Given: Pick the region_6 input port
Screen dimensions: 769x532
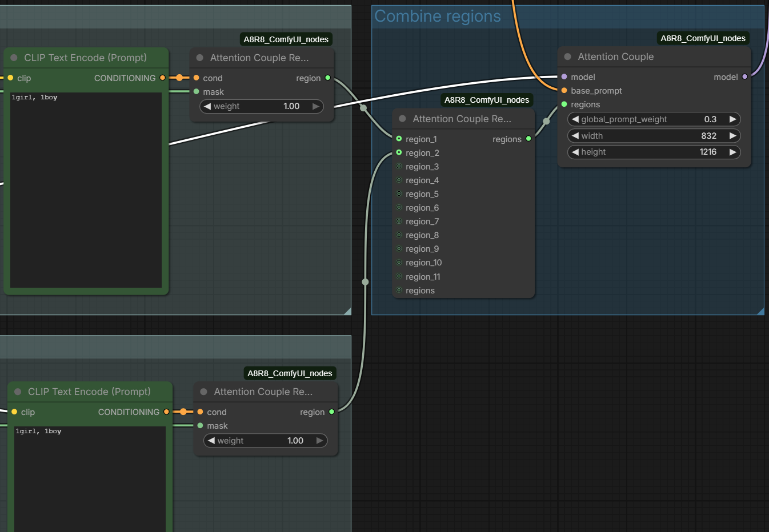Looking at the screenshot, I should click(399, 207).
